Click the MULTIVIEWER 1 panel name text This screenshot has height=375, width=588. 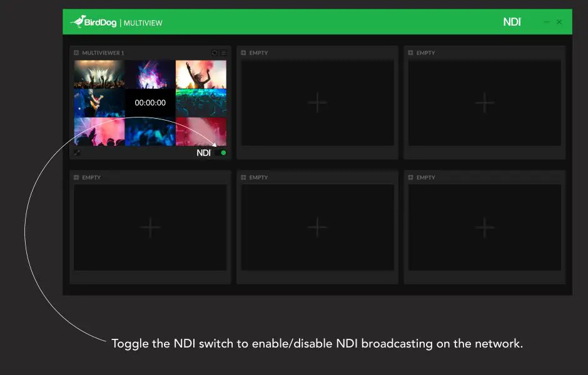pyautogui.click(x=103, y=52)
